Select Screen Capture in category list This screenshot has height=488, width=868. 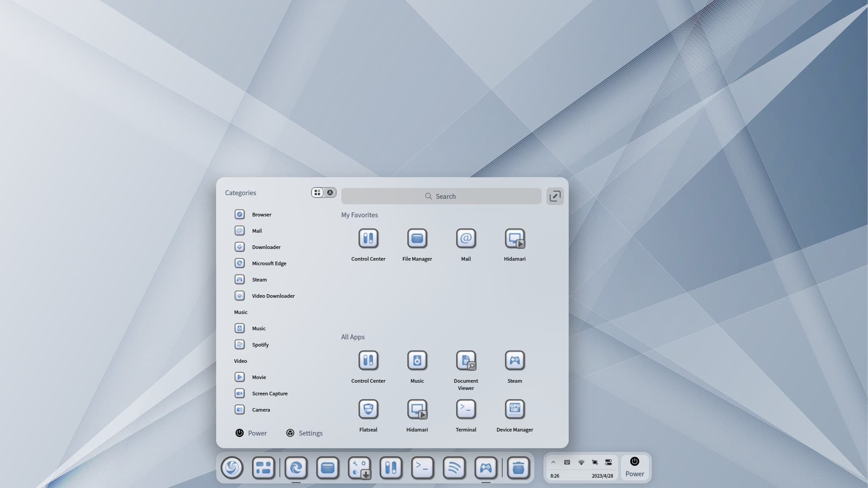coord(269,394)
